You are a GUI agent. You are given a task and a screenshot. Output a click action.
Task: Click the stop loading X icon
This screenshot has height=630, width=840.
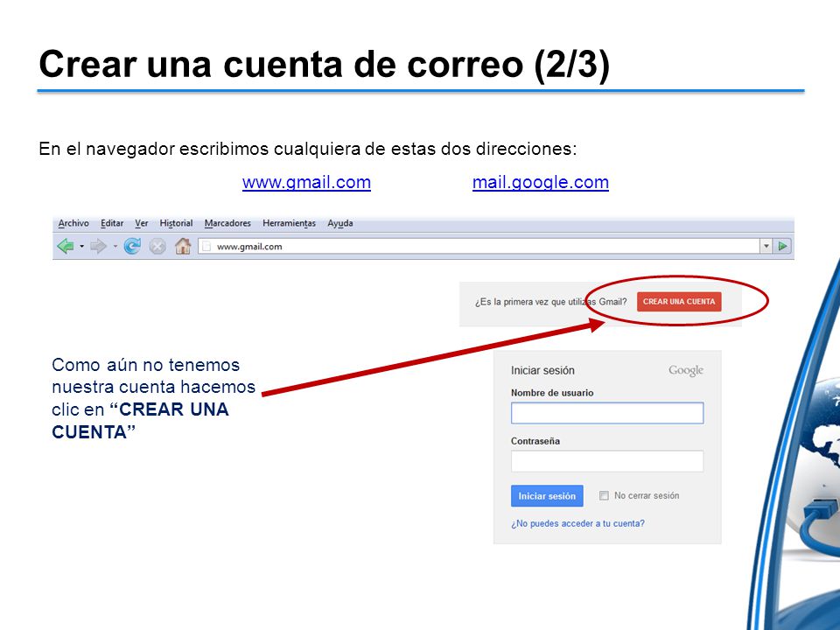(x=157, y=247)
